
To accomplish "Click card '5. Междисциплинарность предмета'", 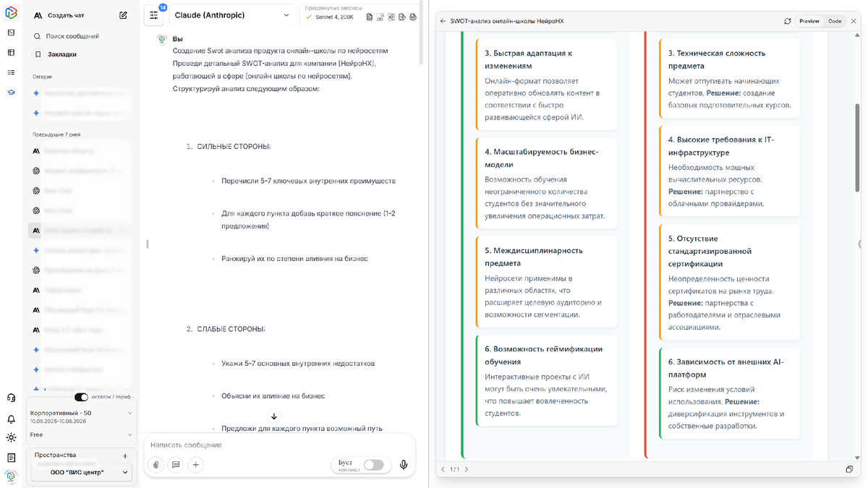I will point(546,282).
